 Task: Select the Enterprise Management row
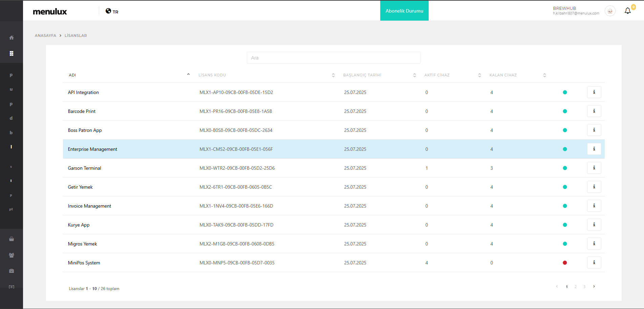pyautogui.click(x=92, y=149)
